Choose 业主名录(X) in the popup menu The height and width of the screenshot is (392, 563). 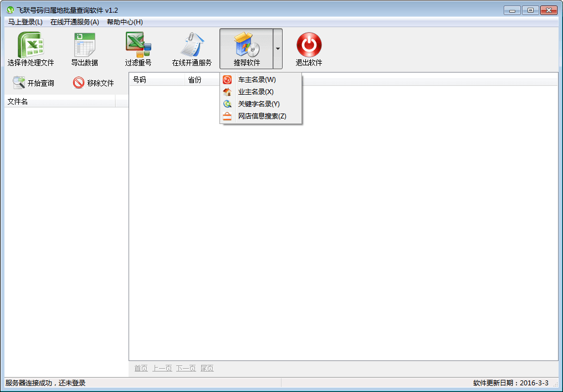pos(255,92)
